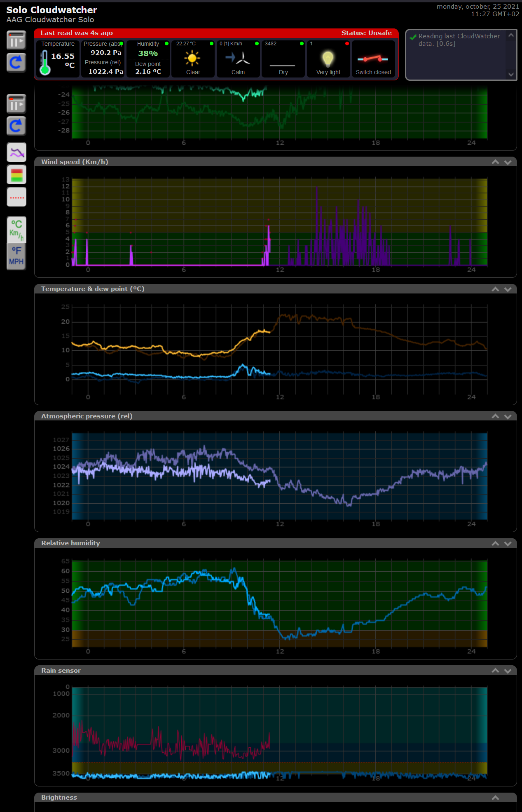Click the green checkmark in log panel
Image resolution: width=522 pixels, height=812 pixels.
(413, 37)
